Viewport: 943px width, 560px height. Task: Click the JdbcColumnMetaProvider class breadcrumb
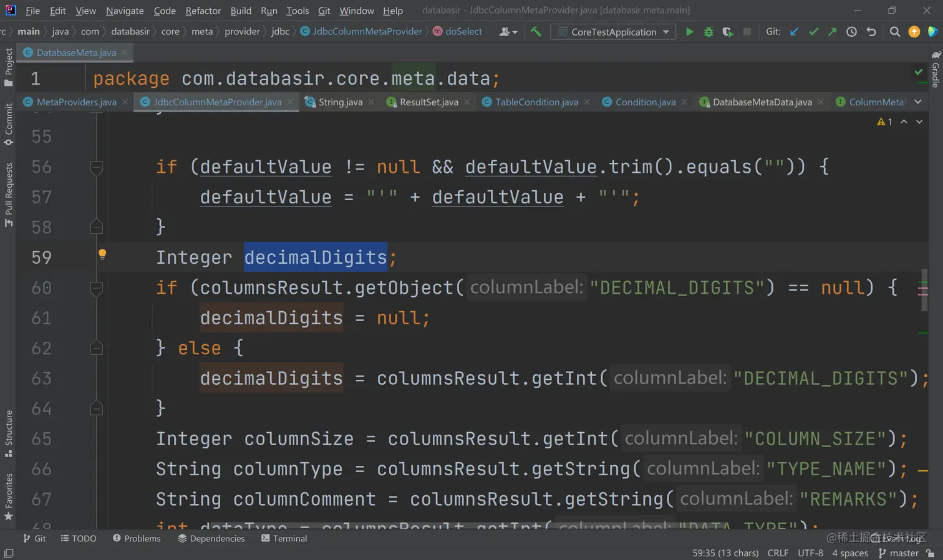tap(361, 31)
